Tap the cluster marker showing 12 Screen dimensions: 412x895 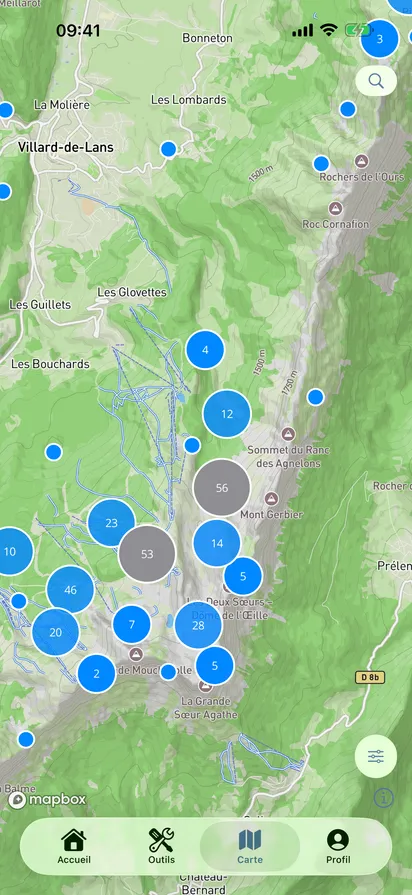point(227,414)
